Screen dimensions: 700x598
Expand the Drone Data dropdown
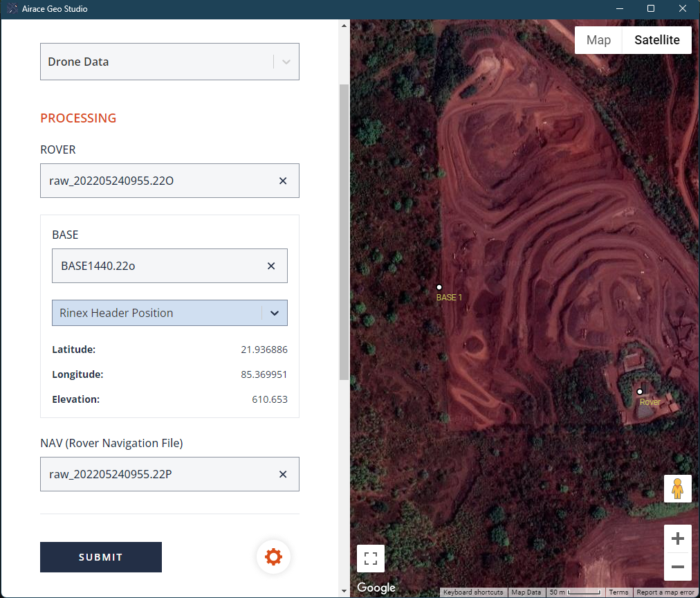click(x=286, y=62)
